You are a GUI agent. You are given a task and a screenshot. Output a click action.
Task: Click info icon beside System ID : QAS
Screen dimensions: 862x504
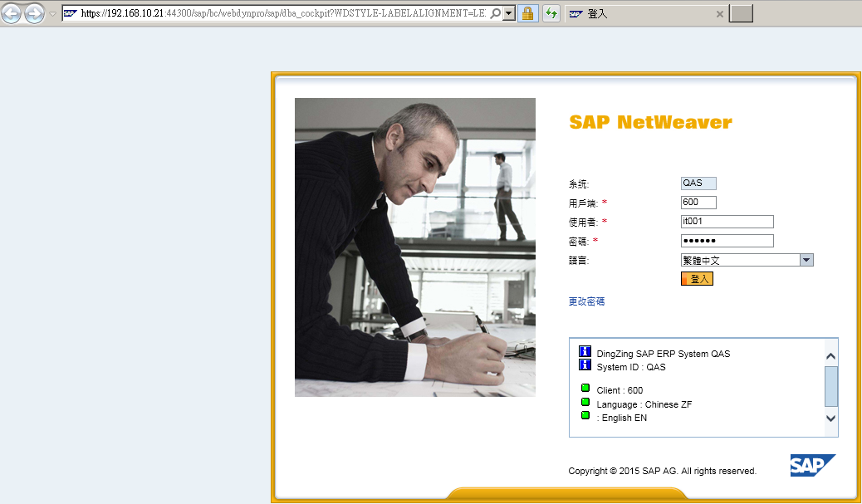[x=585, y=365]
